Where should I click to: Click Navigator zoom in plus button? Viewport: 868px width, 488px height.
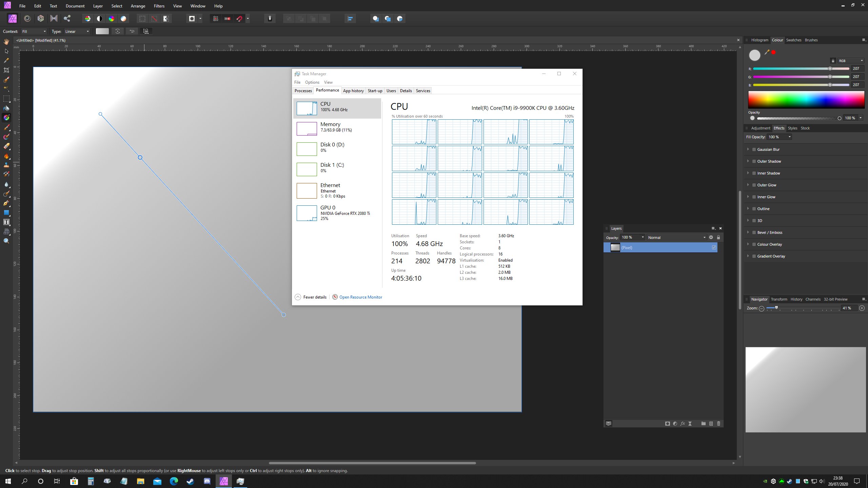click(x=862, y=308)
